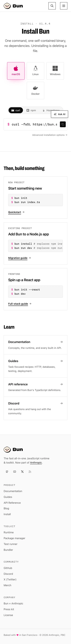Image resolution: width=71 pixels, height=644 pixels.
Task: Open Advanced installation options
Action: click(50, 135)
